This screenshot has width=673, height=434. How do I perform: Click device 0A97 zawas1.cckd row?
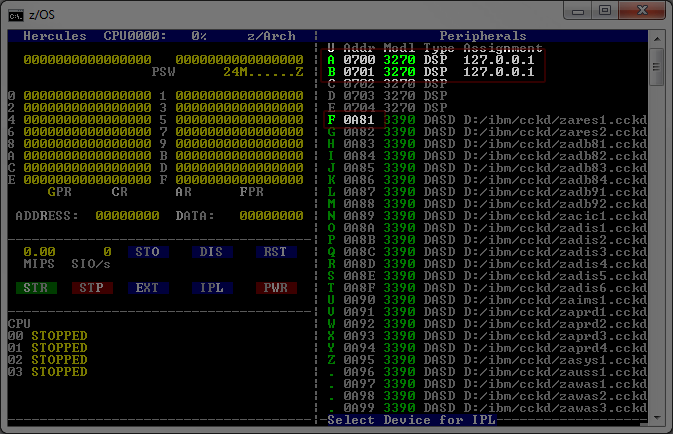click(487, 384)
